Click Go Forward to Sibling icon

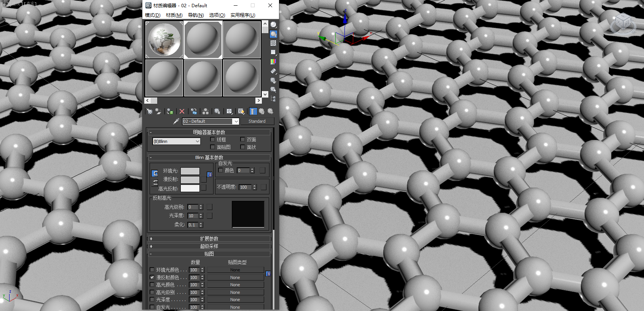[x=270, y=111]
